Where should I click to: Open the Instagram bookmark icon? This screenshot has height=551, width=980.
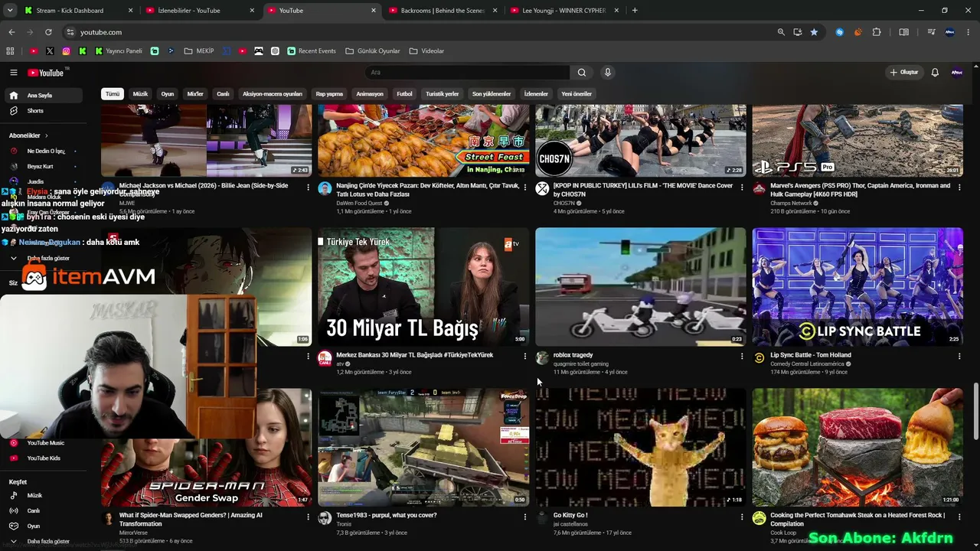click(67, 51)
